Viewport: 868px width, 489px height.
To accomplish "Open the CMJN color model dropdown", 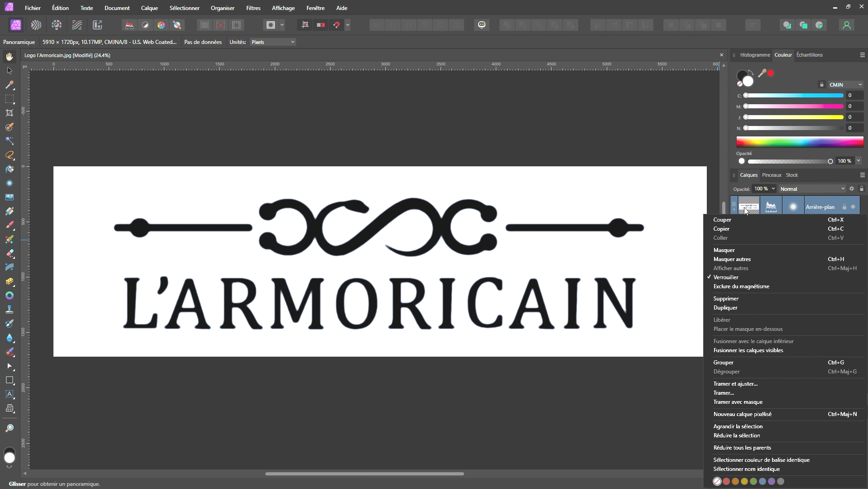I will [845, 85].
